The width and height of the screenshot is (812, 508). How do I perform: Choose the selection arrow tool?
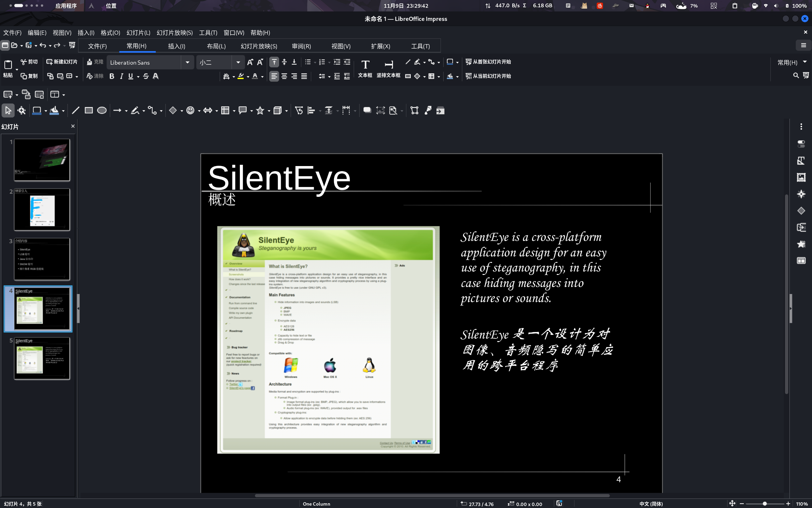coord(8,110)
